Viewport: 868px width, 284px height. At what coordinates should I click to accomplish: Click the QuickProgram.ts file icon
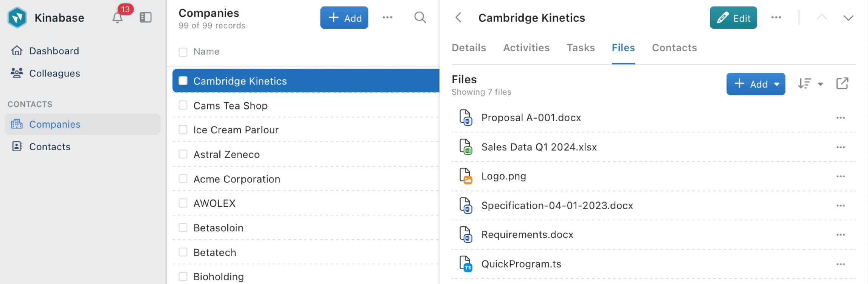466,264
